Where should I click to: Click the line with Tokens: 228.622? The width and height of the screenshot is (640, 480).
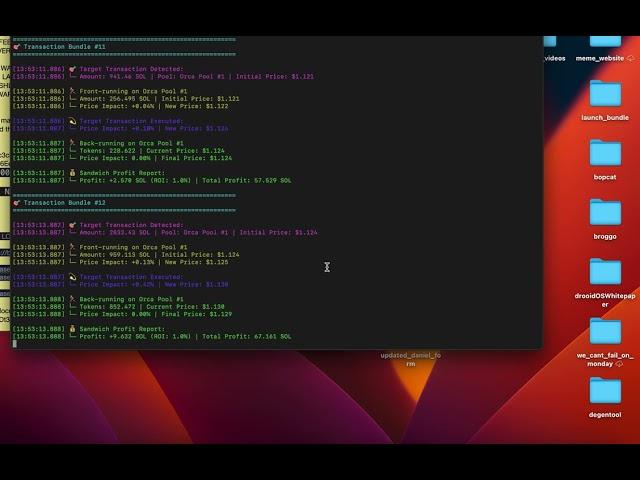point(118,151)
